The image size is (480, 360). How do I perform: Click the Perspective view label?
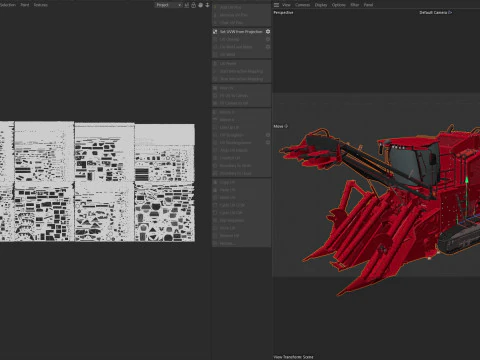point(283,13)
